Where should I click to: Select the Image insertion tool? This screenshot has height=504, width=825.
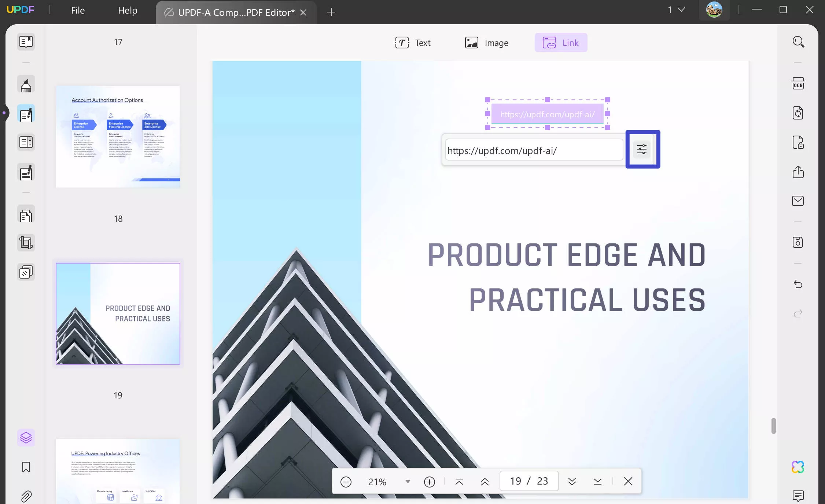pyautogui.click(x=486, y=43)
